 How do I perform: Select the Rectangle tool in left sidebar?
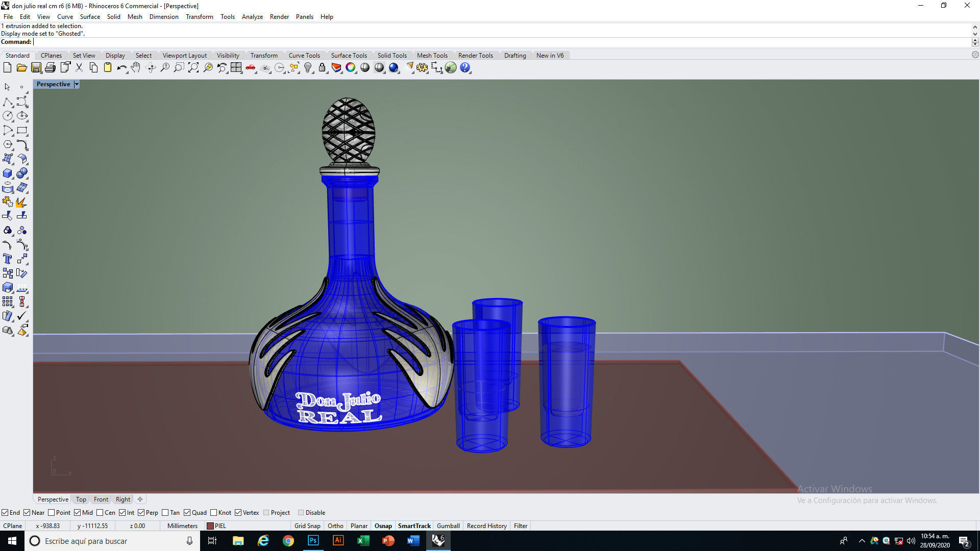click(x=22, y=131)
